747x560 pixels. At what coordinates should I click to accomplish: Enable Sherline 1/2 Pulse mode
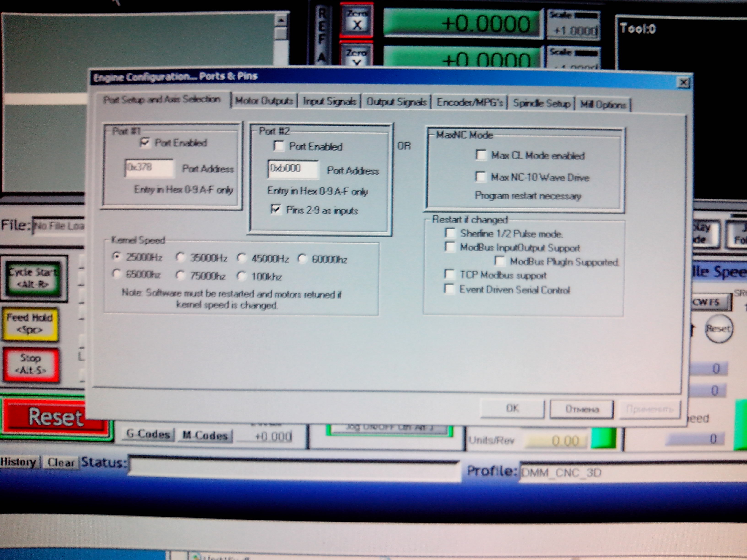click(x=450, y=233)
